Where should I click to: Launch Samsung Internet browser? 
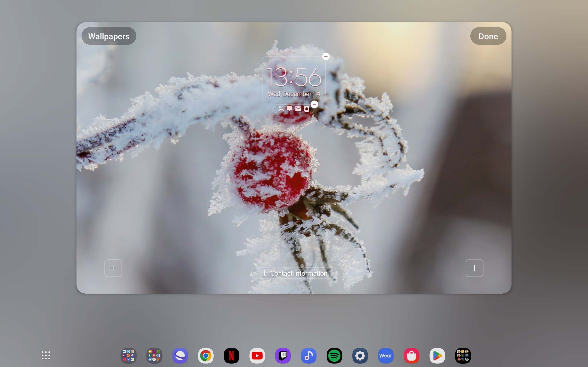click(x=180, y=356)
